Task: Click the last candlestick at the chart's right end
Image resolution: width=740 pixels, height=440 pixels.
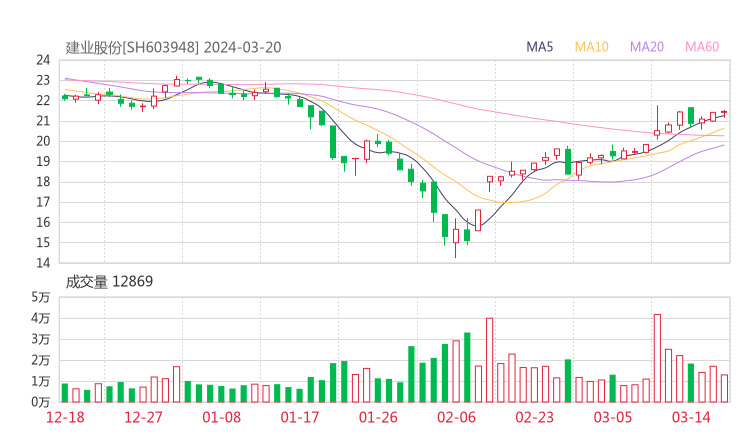Action: point(724,112)
